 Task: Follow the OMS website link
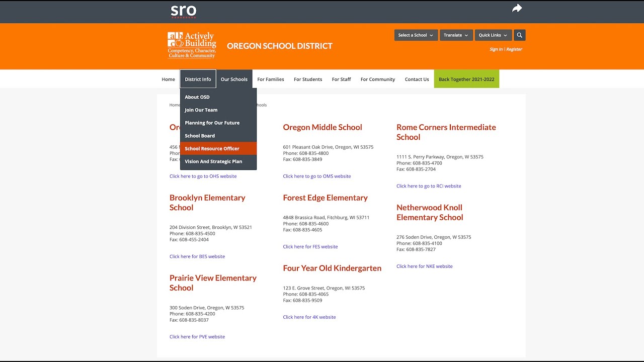pyautogui.click(x=317, y=176)
